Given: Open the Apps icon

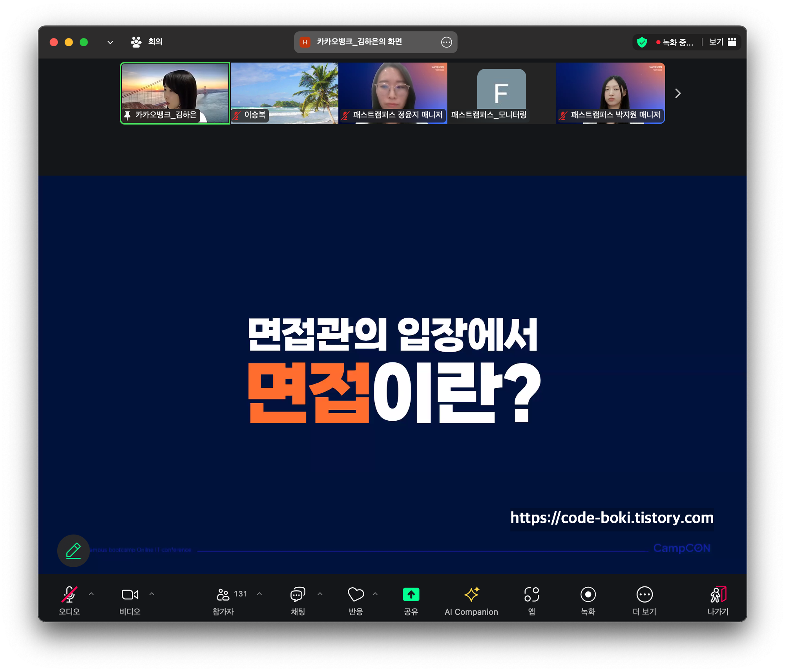Looking at the screenshot, I should (x=531, y=594).
